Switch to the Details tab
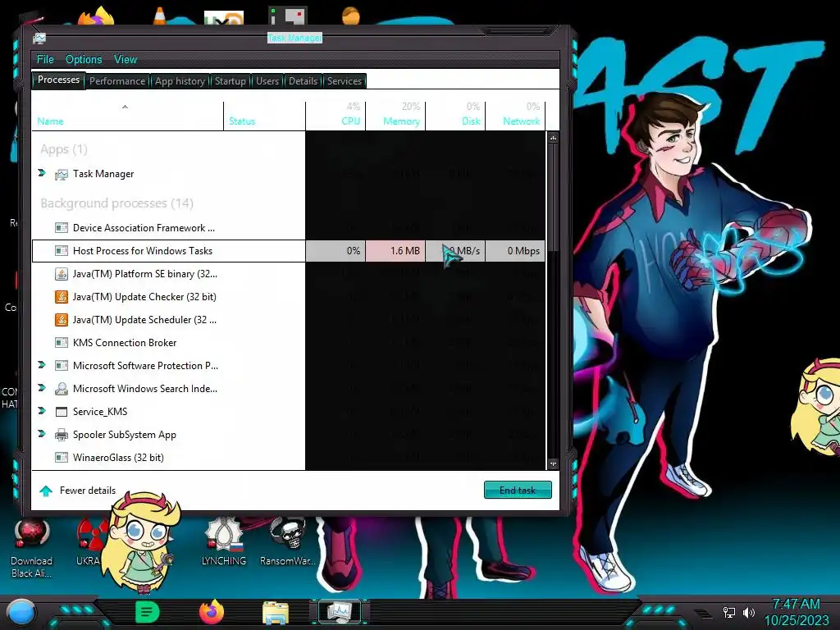840x630 pixels. 304,81
